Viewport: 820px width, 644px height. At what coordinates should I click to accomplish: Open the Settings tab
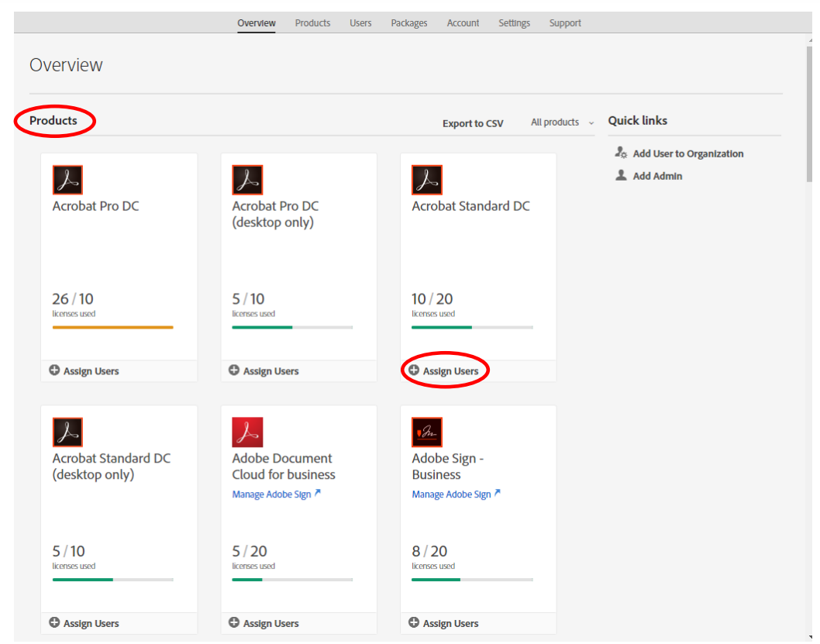pyautogui.click(x=514, y=23)
